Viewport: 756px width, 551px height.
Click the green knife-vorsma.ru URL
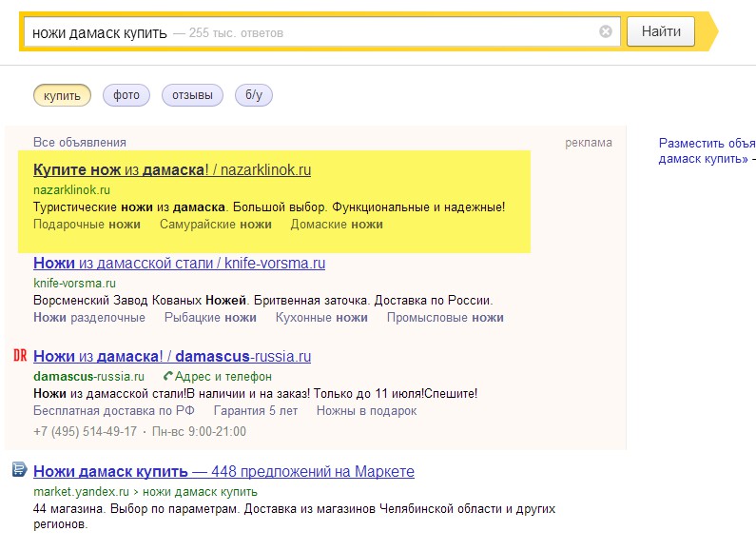point(75,284)
